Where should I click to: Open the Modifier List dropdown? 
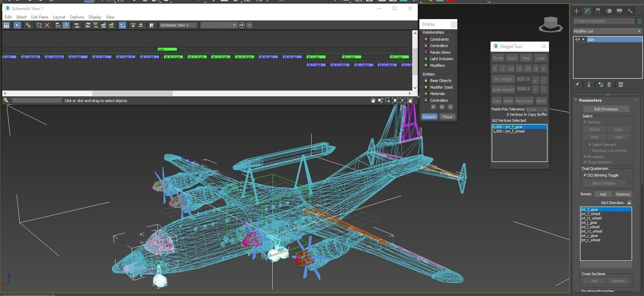(x=607, y=31)
